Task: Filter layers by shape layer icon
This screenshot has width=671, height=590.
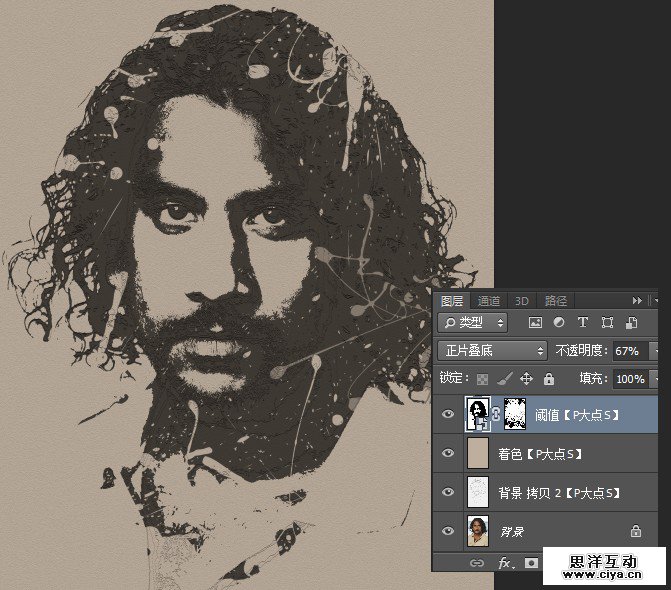Action: point(607,323)
